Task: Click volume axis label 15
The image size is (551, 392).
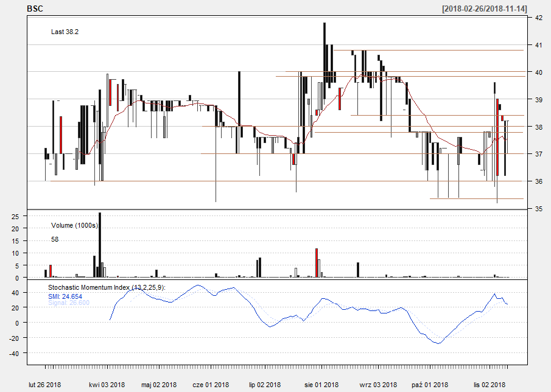Action: (15, 241)
